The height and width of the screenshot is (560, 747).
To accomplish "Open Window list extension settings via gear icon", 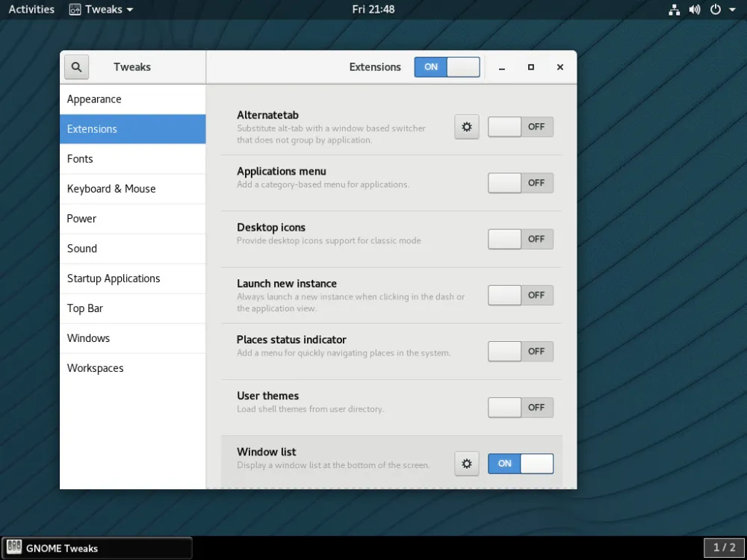I will pyautogui.click(x=466, y=463).
